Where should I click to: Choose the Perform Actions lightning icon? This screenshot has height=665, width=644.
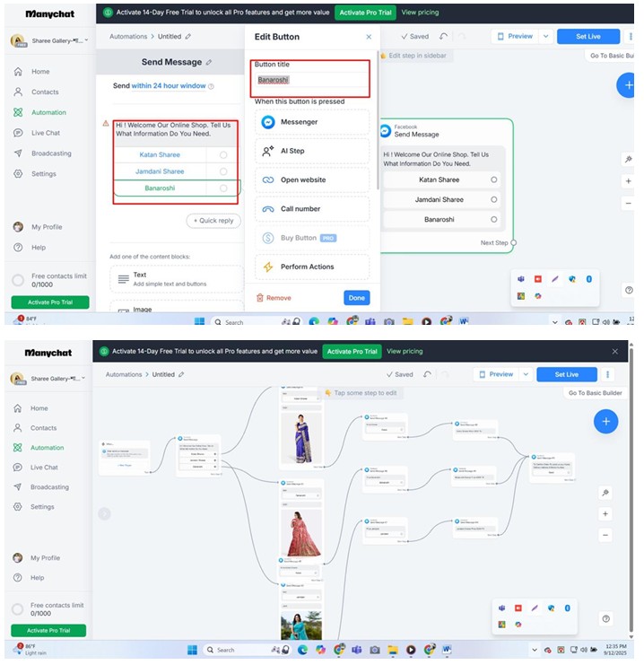coord(267,267)
